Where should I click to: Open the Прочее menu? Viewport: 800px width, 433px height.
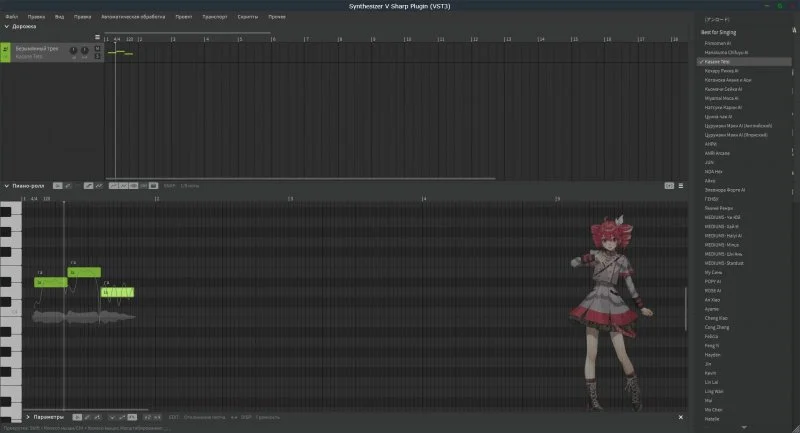coord(277,17)
